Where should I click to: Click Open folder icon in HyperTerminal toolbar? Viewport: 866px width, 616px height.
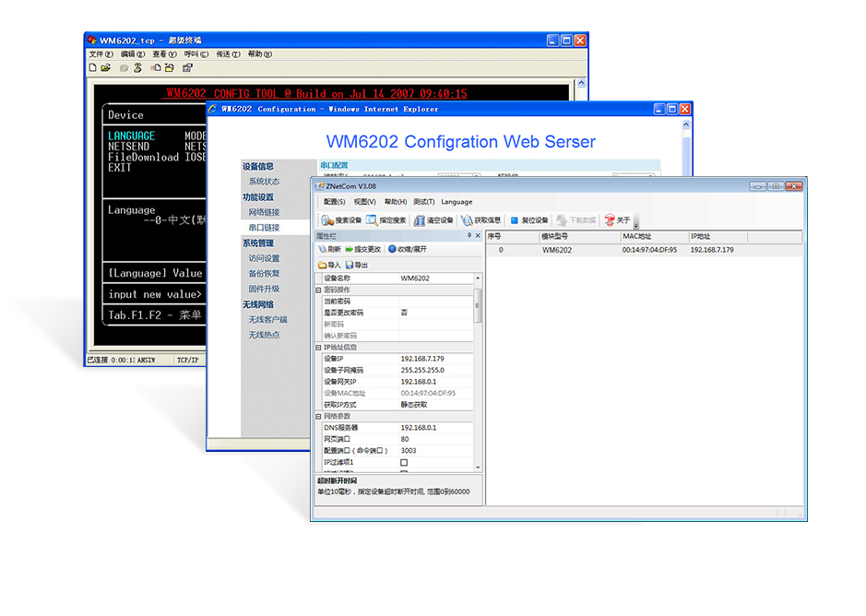coord(105,67)
